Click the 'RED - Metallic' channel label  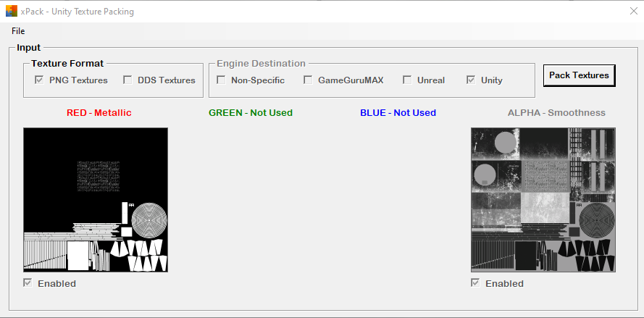tap(99, 112)
